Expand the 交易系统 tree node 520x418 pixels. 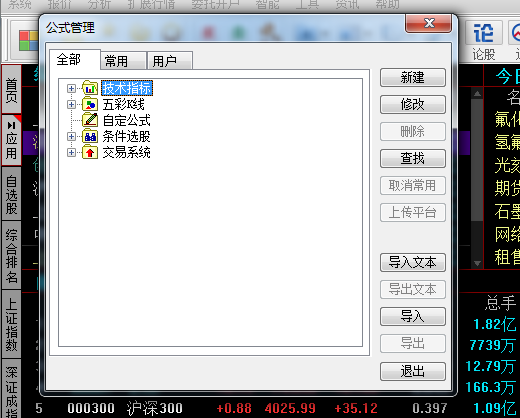coord(71,152)
